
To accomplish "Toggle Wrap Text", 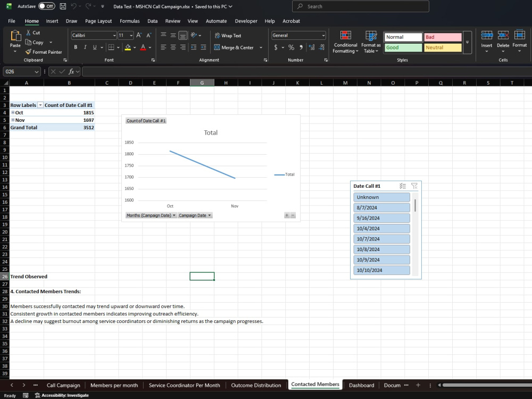I will tap(228, 35).
